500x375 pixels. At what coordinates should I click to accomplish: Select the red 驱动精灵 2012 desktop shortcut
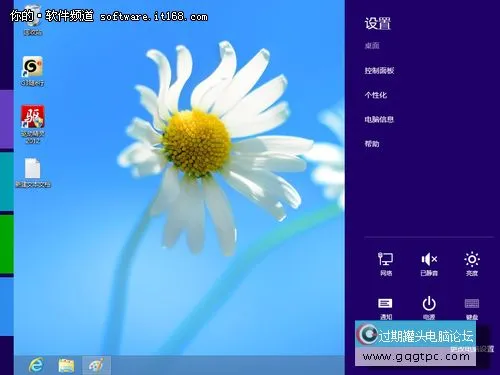33,124
